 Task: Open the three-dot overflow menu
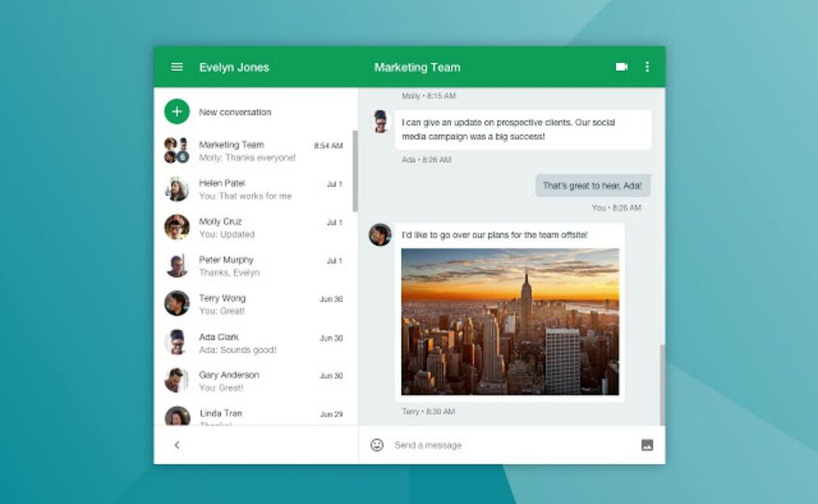647,67
